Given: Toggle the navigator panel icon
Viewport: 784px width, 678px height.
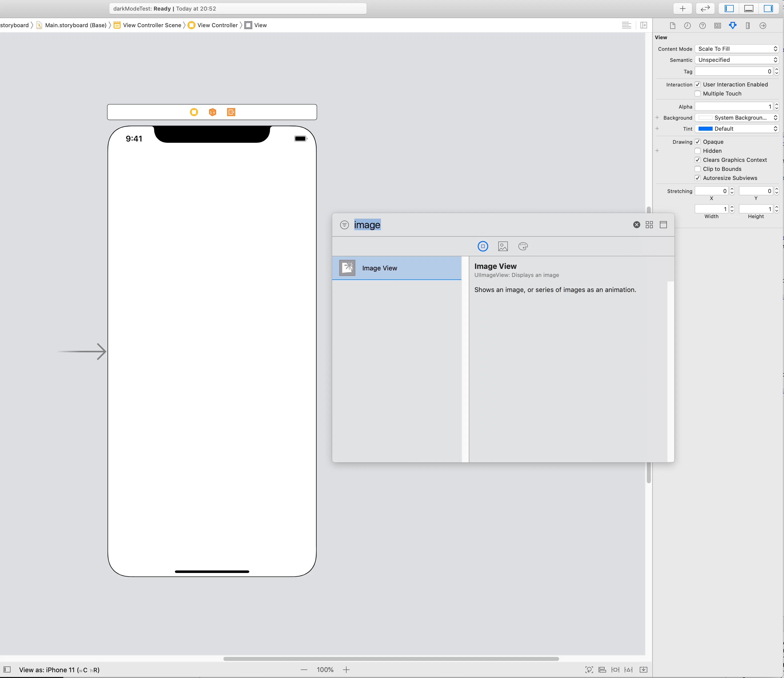Looking at the screenshot, I should pos(729,8).
